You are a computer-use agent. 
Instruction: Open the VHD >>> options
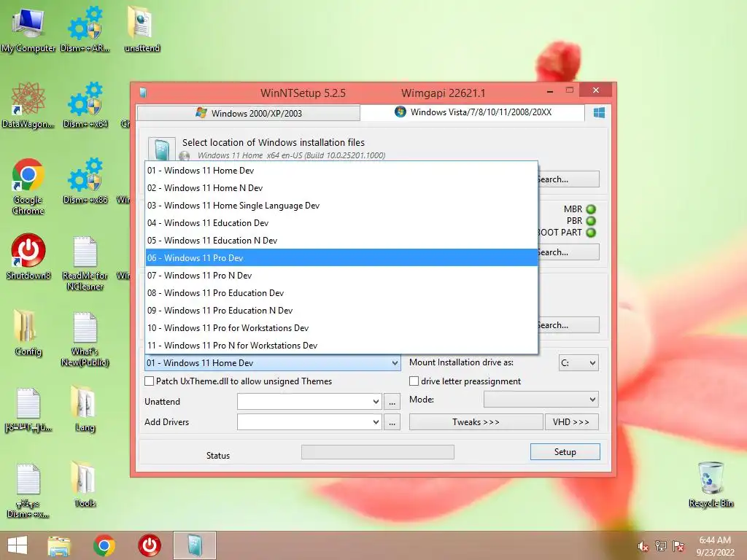572,422
